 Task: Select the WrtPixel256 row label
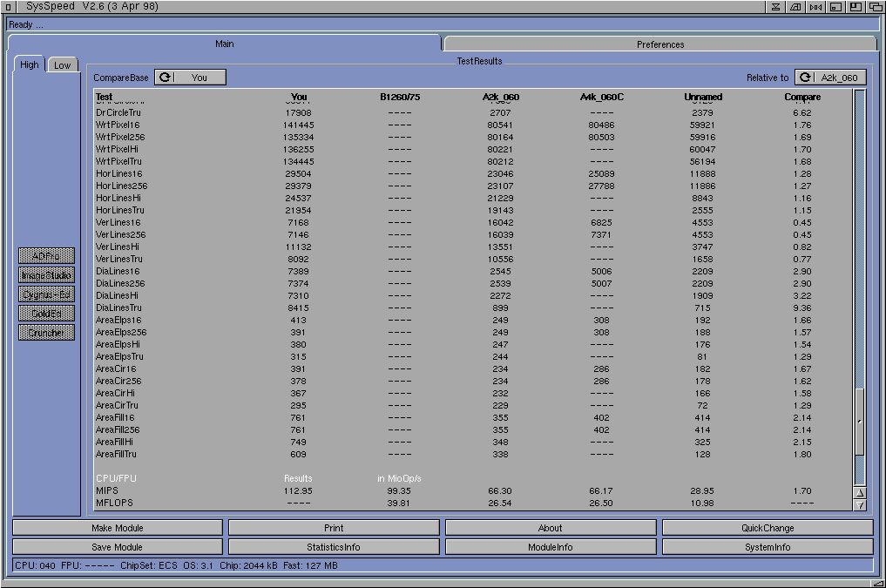tap(120, 137)
